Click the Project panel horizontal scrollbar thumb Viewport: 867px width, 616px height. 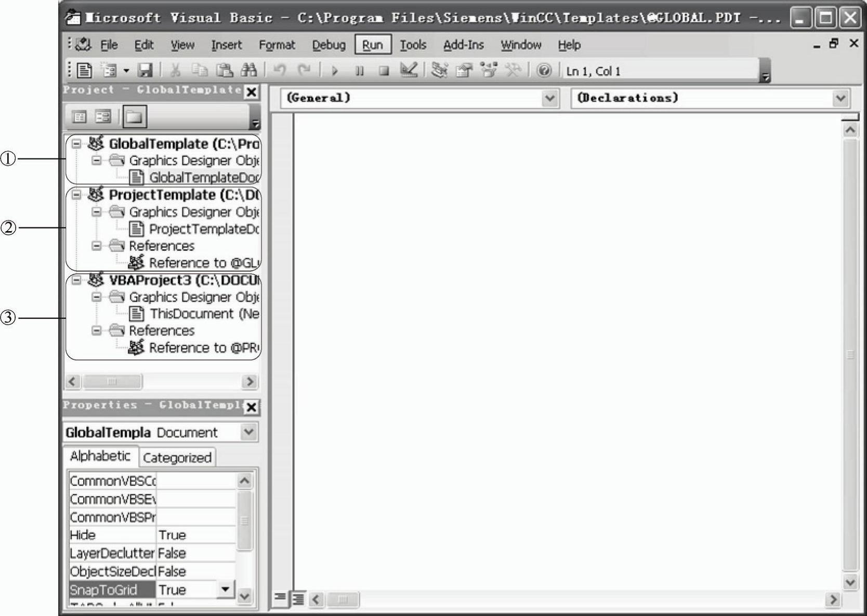112,382
